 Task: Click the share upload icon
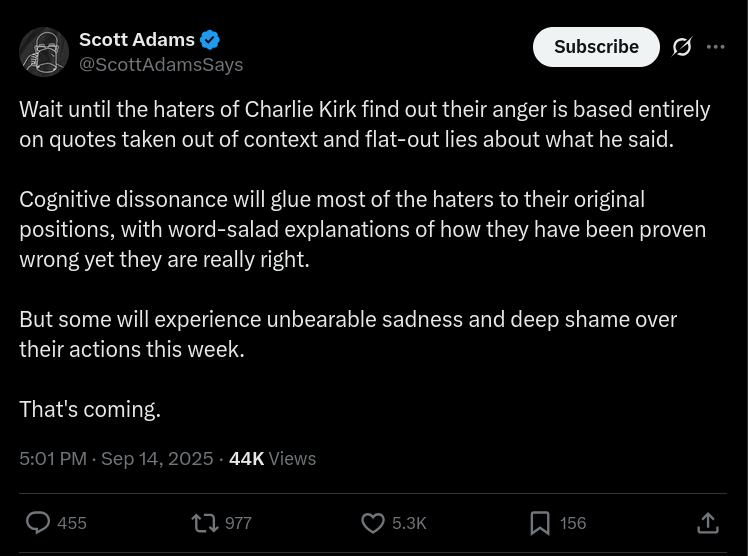707,522
